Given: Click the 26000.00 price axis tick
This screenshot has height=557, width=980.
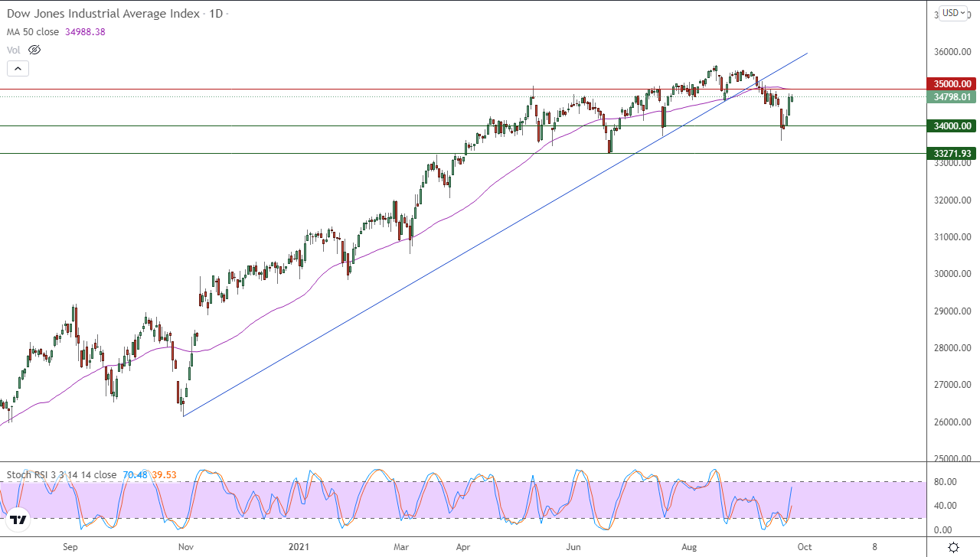Looking at the screenshot, I should coord(952,422).
